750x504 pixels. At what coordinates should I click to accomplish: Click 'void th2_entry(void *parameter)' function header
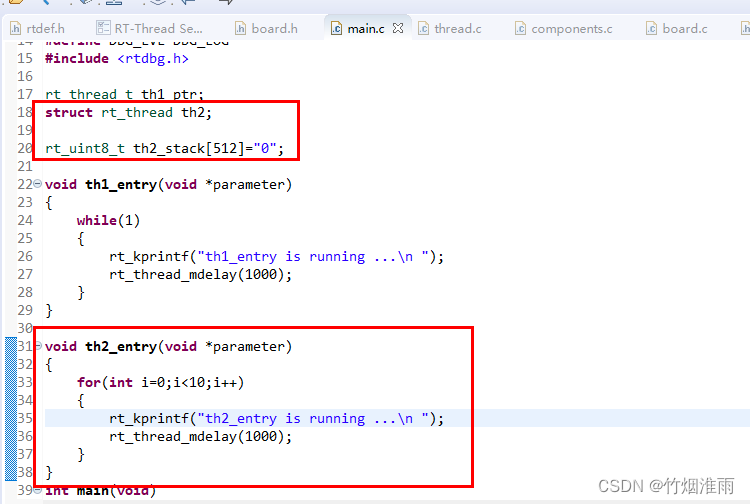click(x=168, y=346)
